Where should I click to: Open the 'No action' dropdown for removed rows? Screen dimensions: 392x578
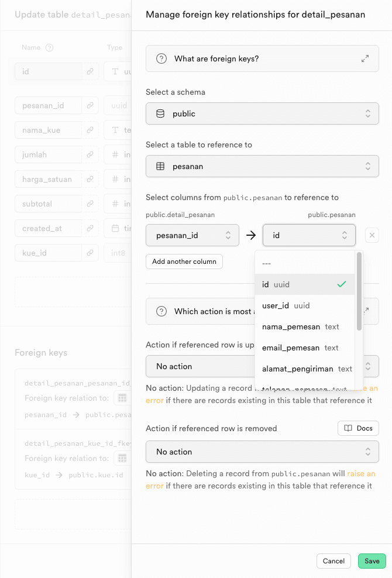click(262, 452)
